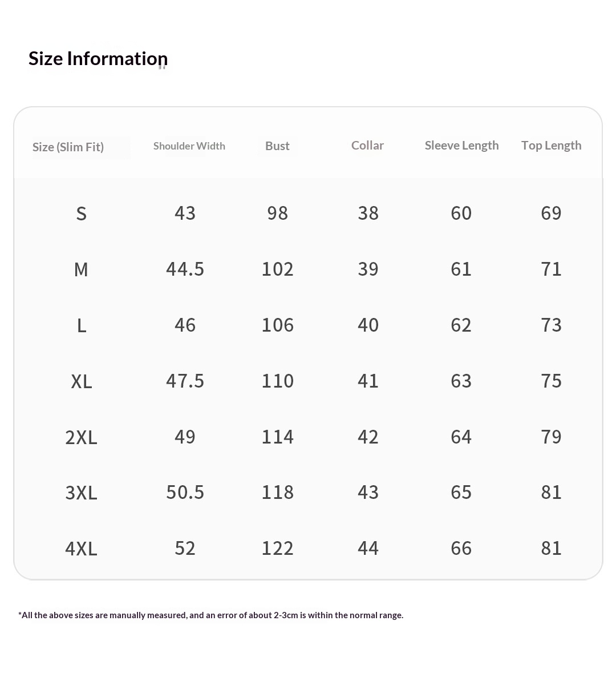The width and height of the screenshot is (616, 673).
Task: Click the XL size row label
Action: [81, 381]
